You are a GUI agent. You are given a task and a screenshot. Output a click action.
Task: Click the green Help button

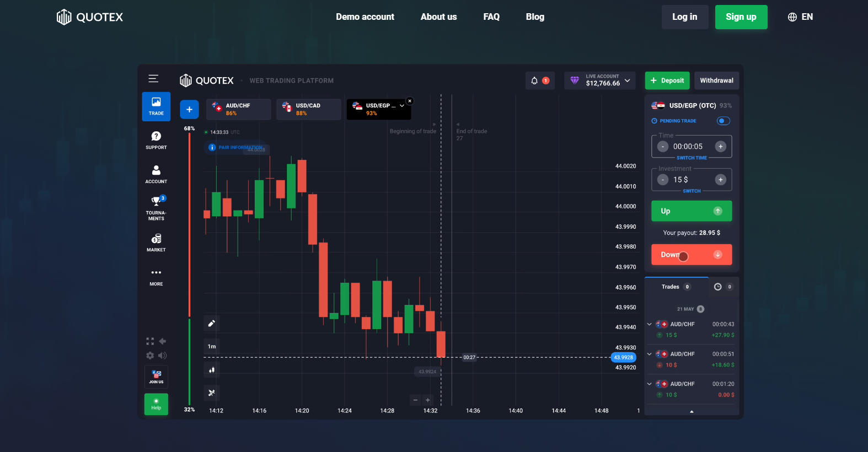[x=156, y=404]
